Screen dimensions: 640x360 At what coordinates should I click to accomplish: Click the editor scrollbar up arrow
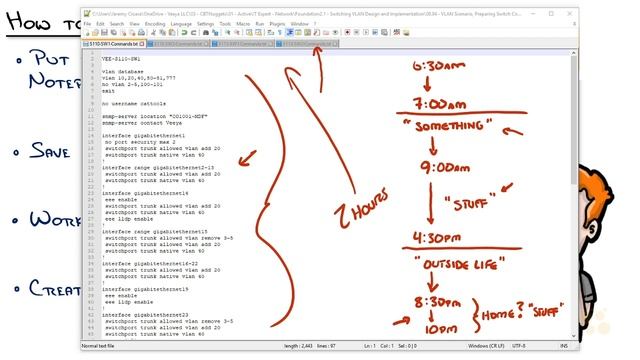(573, 53)
